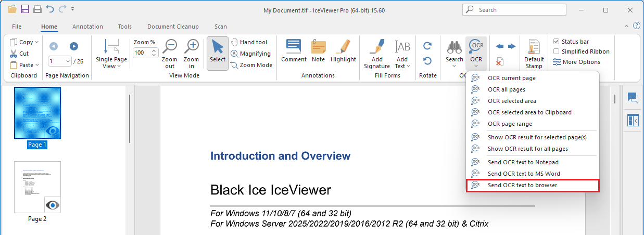Go to next page with right circle arrow
This screenshot has height=235, width=644.
coord(74,46)
